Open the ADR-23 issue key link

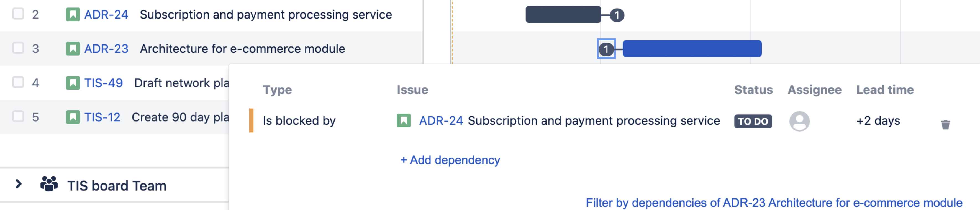(x=106, y=49)
